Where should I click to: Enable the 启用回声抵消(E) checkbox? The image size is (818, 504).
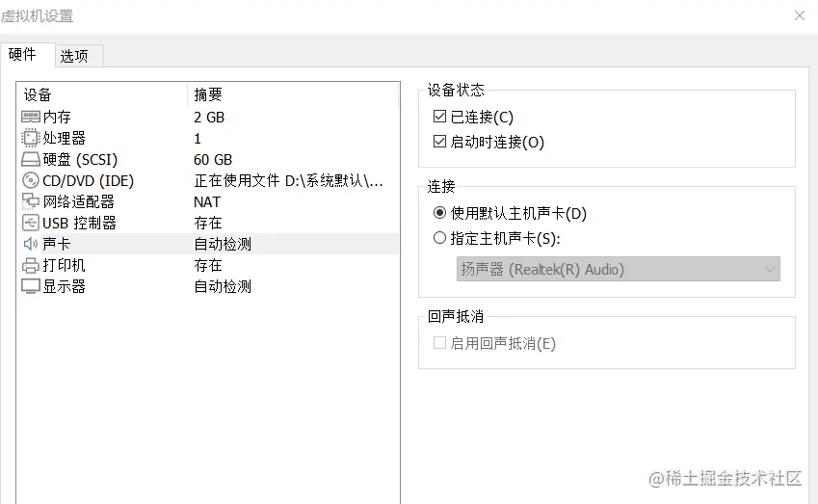440,343
